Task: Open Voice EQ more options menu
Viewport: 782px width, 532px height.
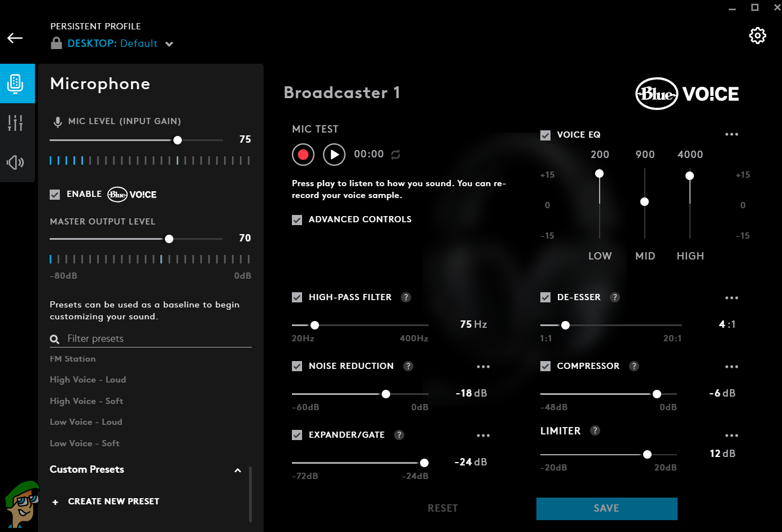Action: click(x=732, y=134)
